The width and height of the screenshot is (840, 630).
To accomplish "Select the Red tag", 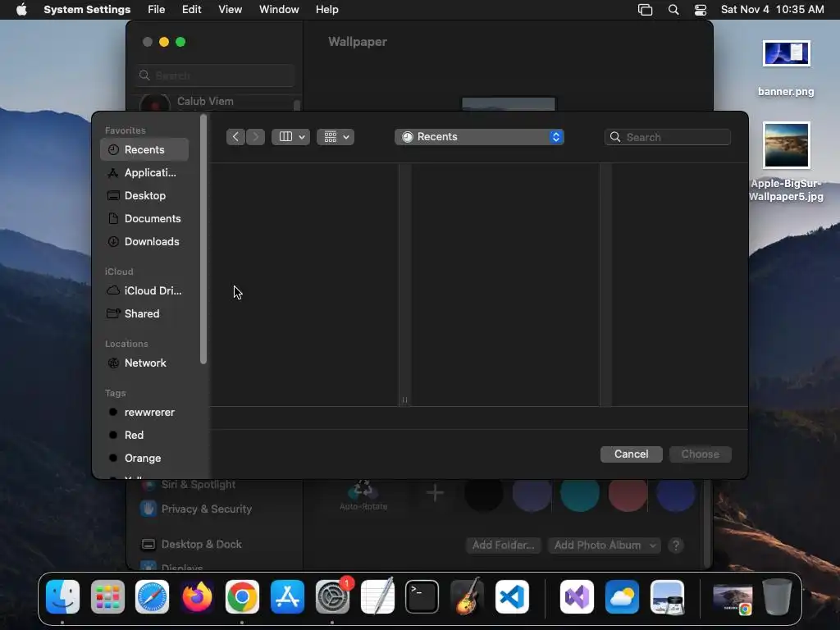I will (x=144, y=435).
